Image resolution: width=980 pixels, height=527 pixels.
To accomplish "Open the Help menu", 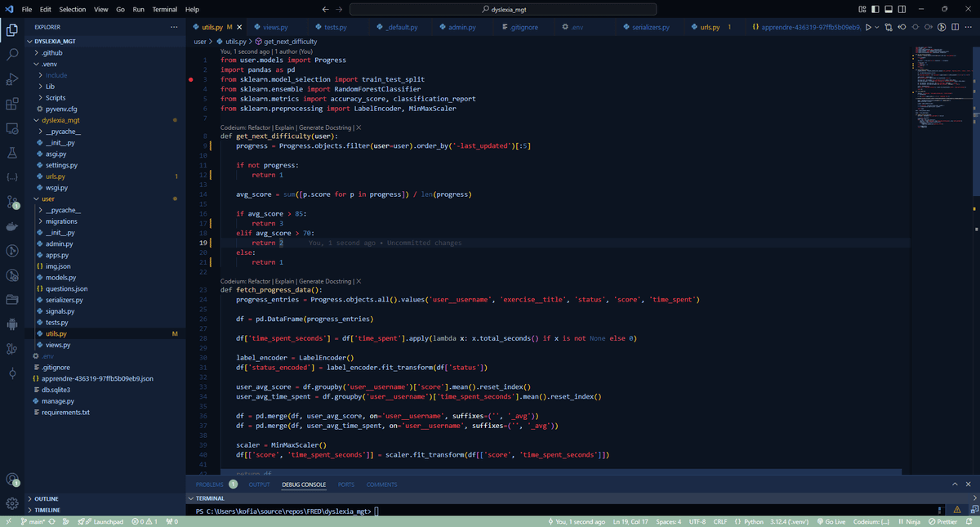I will [x=193, y=9].
